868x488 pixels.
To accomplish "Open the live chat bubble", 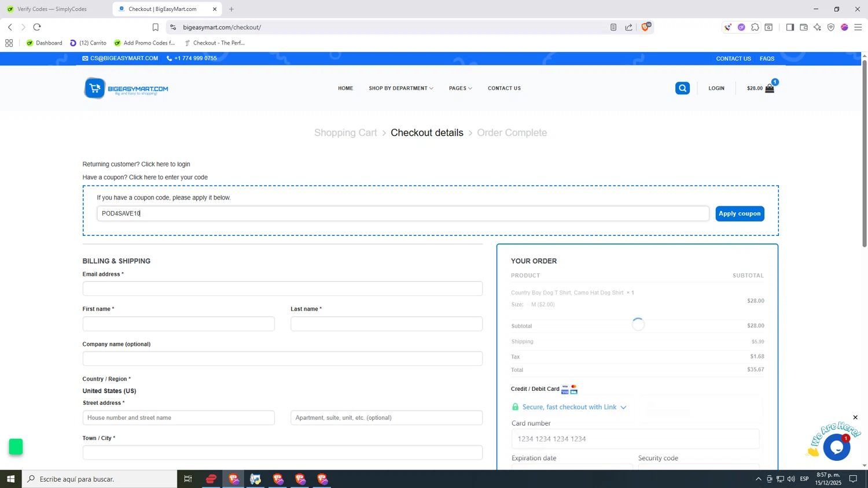I will [x=836, y=447].
